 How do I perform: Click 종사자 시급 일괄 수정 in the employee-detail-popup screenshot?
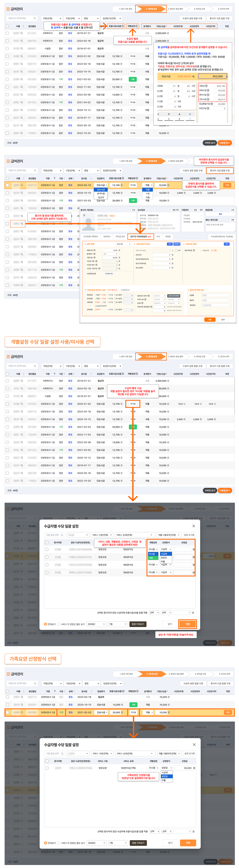point(220,170)
